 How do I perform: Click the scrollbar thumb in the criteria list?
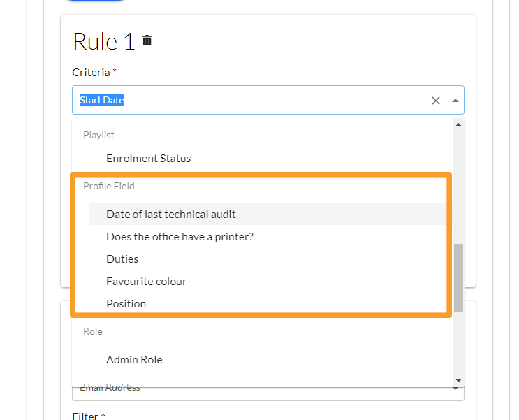(x=459, y=277)
